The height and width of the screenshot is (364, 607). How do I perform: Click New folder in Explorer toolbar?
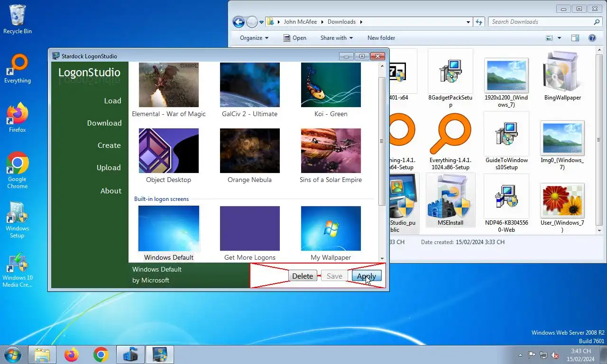381,38
